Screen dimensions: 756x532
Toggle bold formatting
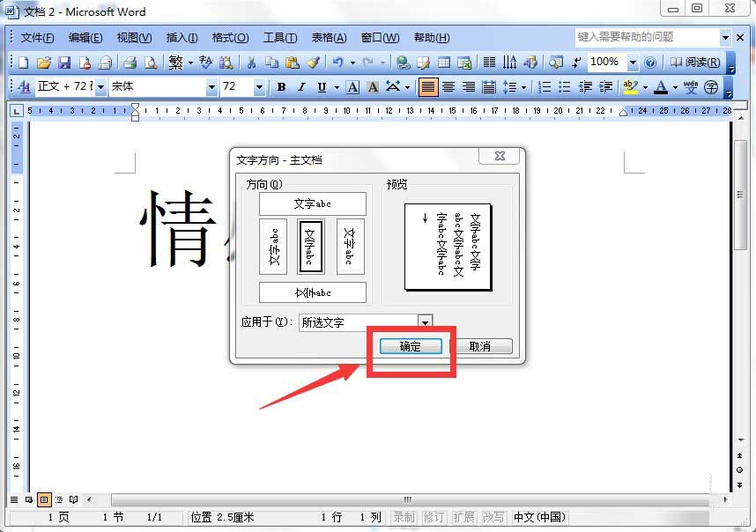click(281, 86)
